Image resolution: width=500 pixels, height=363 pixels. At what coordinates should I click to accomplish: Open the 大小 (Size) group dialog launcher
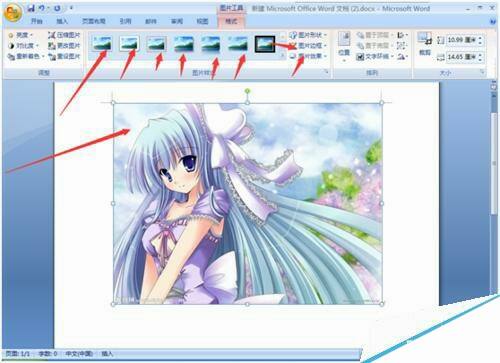[482, 72]
